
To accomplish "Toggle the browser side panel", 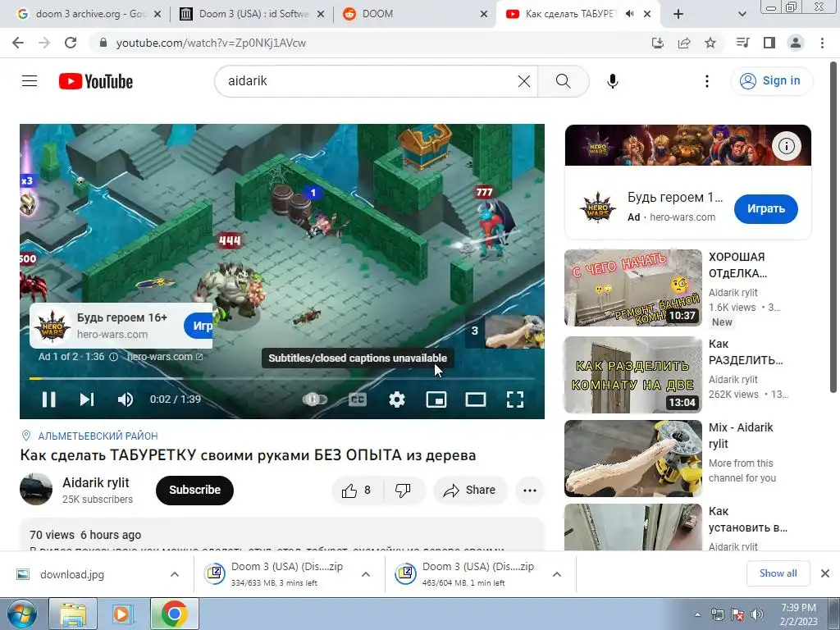I will click(769, 43).
